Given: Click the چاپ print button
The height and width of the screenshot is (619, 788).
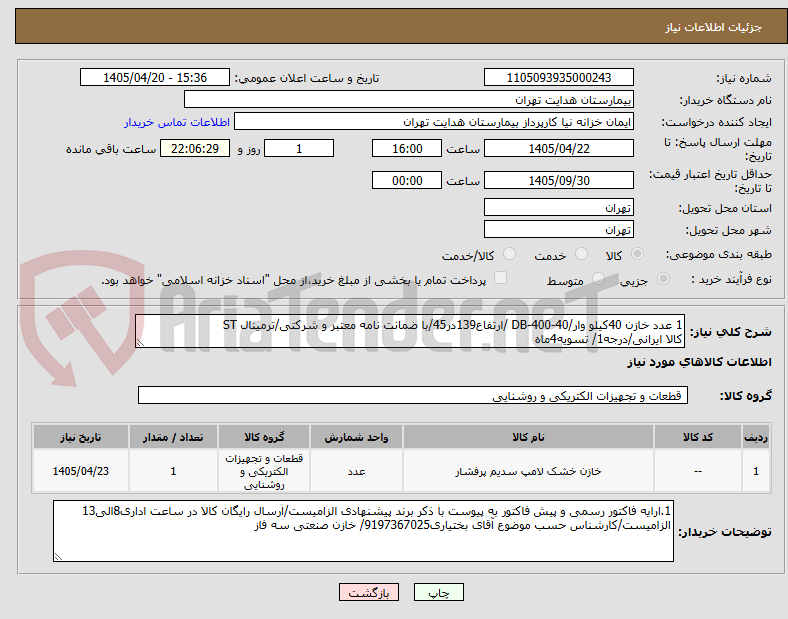Looking at the screenshot, I should coord(439,592).
